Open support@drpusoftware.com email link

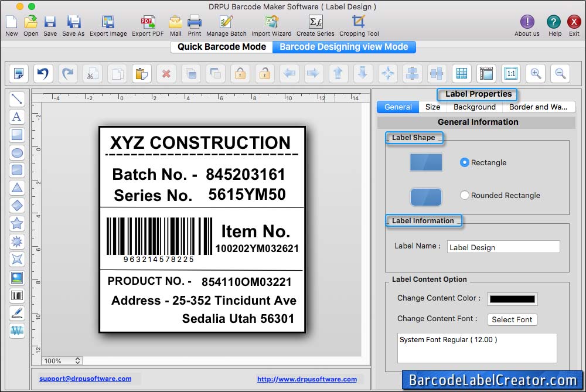(85, 379)
